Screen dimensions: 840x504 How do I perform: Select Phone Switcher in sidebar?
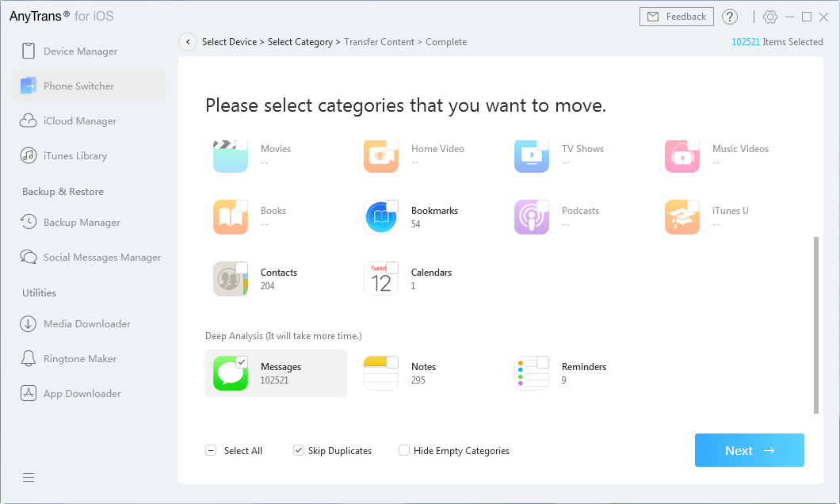pos(89,86)
